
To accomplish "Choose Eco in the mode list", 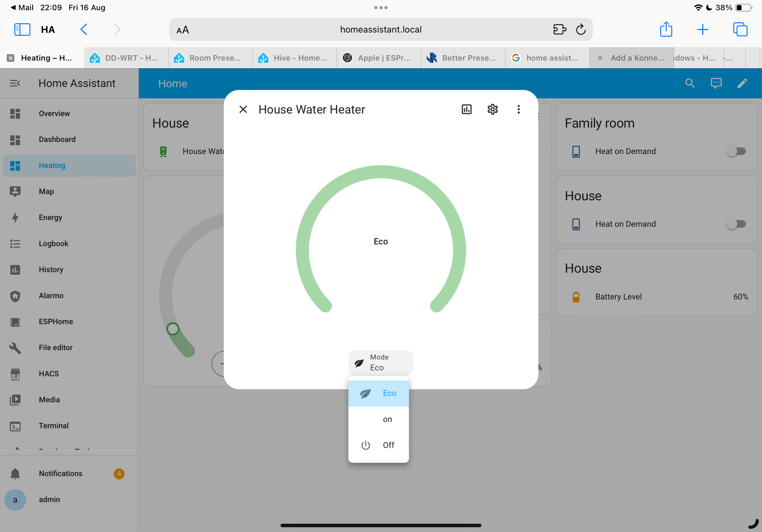I will coord(378,393).
